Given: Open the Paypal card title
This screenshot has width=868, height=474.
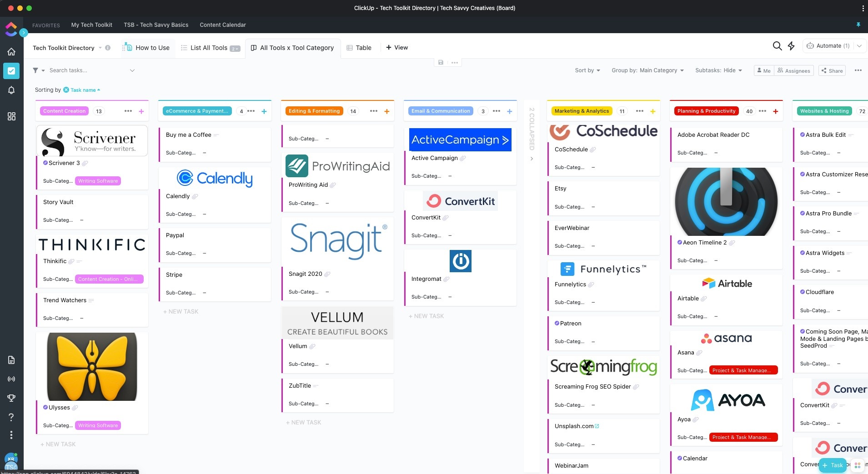Looking at the screenshot, I should click(175, 235).
